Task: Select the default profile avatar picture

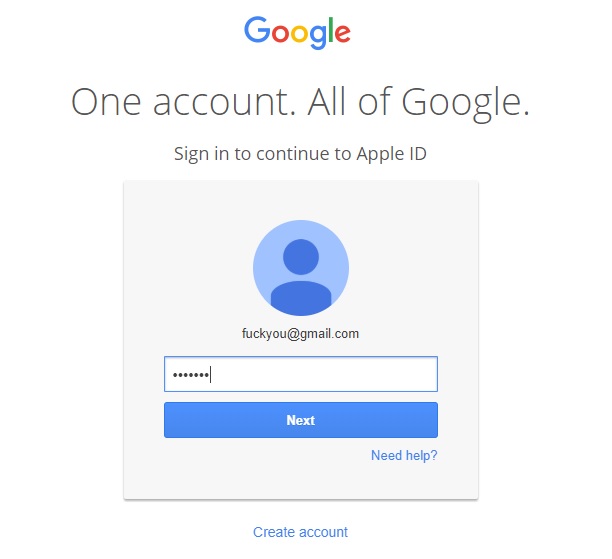Action: pyautogui.click(x=301, y=268)
